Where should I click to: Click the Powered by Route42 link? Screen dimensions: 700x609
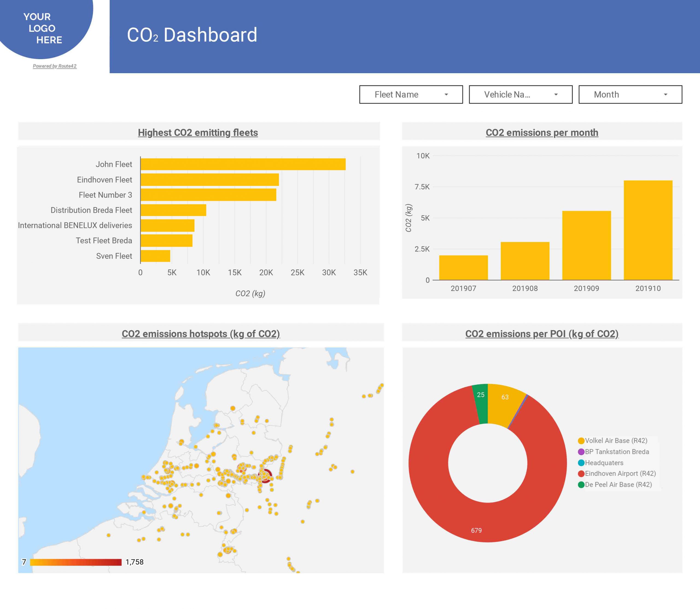click(x=55, y=66)
